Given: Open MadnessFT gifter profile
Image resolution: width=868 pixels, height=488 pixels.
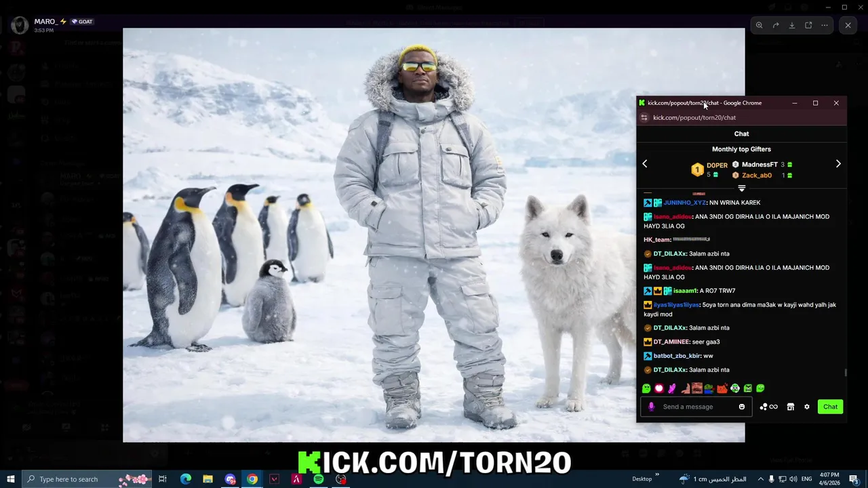Looking at the screenshot, I should pos(759,165).
